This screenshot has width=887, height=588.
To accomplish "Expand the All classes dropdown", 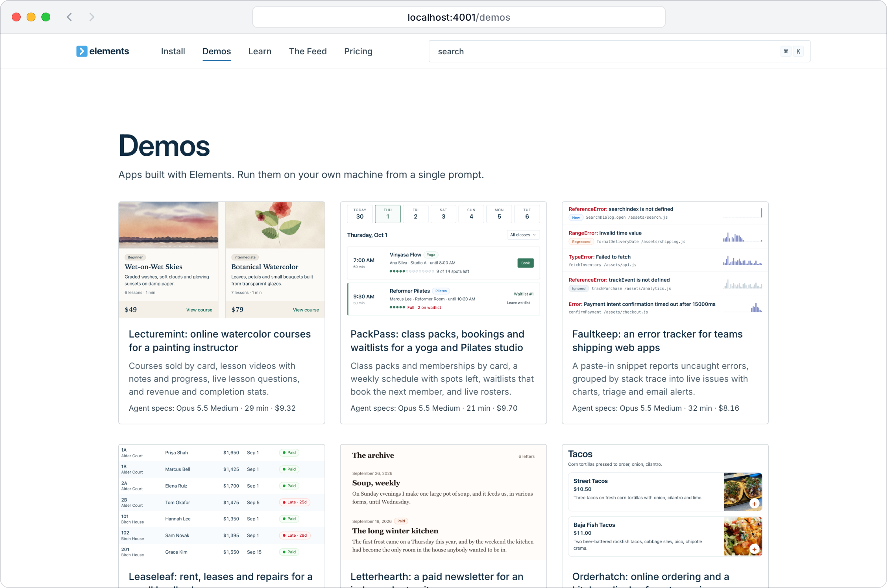I will click(x=523, y=235).
